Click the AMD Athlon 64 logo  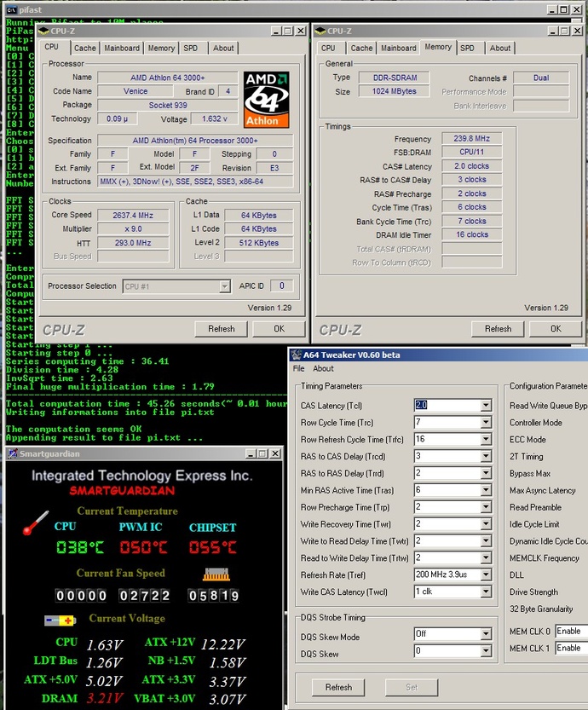coord(266,99)
